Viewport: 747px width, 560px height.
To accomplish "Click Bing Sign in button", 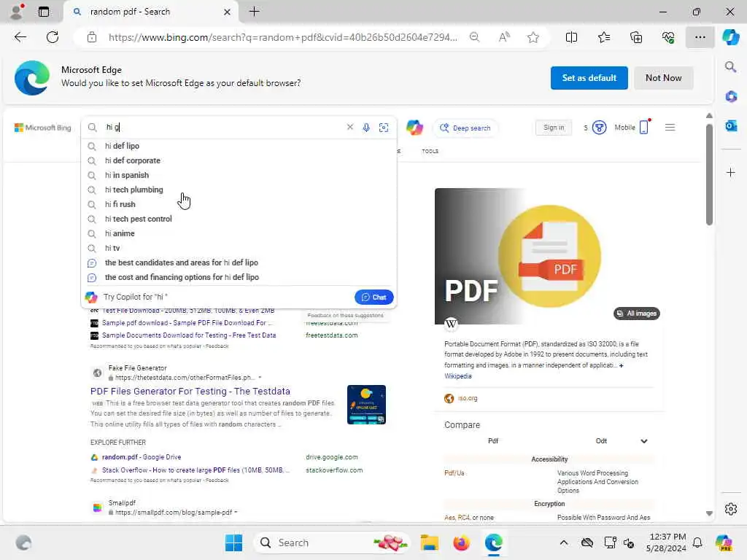I will pos(554,127).
